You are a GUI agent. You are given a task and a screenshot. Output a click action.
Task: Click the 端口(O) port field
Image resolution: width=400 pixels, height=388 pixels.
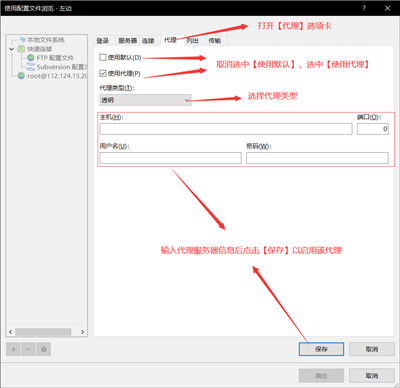(373, 129)
